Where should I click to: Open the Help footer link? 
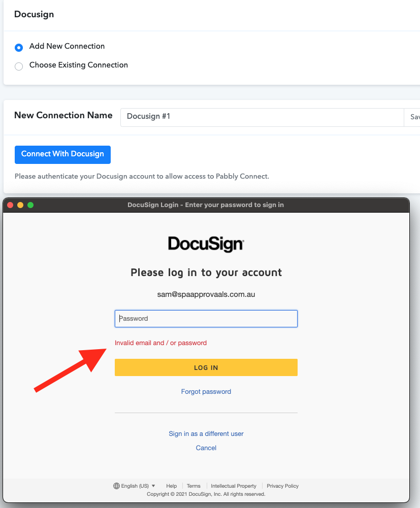tap(172, 486)
